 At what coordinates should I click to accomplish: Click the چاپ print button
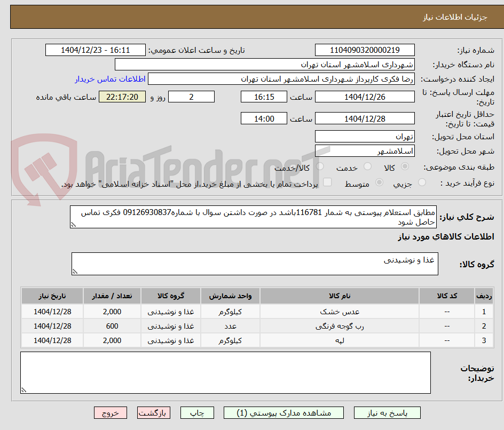point(197,412)
